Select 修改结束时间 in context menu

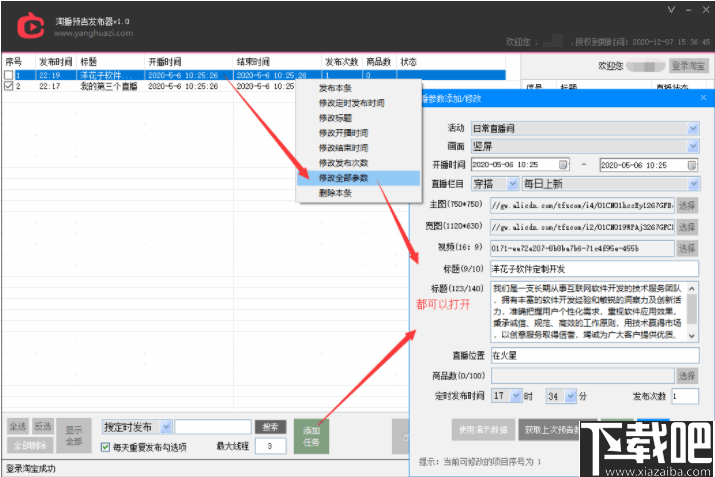[x=343, y=148]
